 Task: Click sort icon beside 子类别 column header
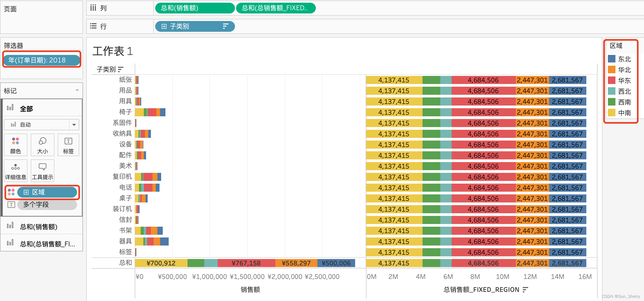coord(120,69)
